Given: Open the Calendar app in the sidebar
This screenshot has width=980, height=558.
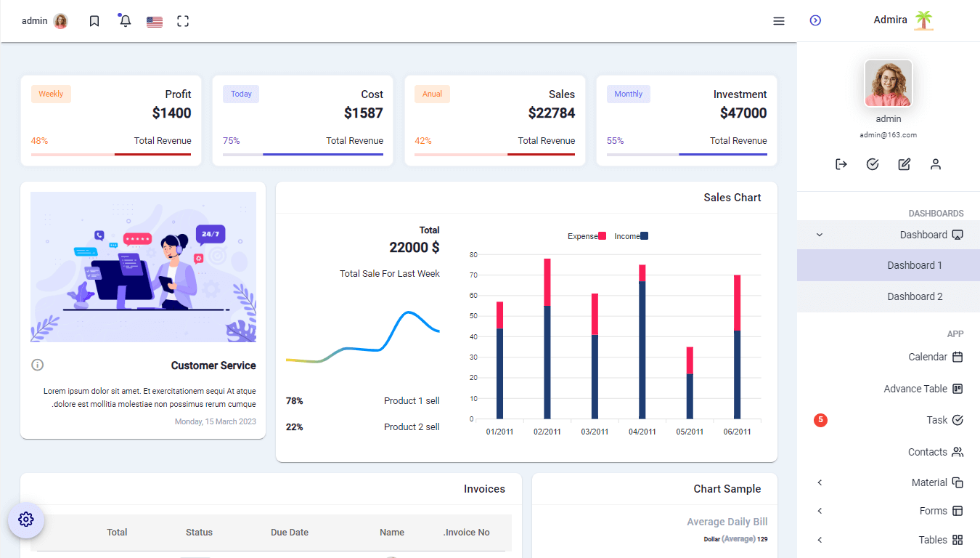Looking at the screenshot, I should (929, 357).
